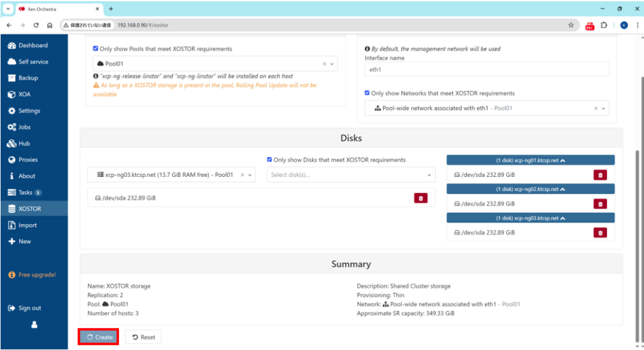Click the Create button
644x350 pixels.
click(99, 337)
